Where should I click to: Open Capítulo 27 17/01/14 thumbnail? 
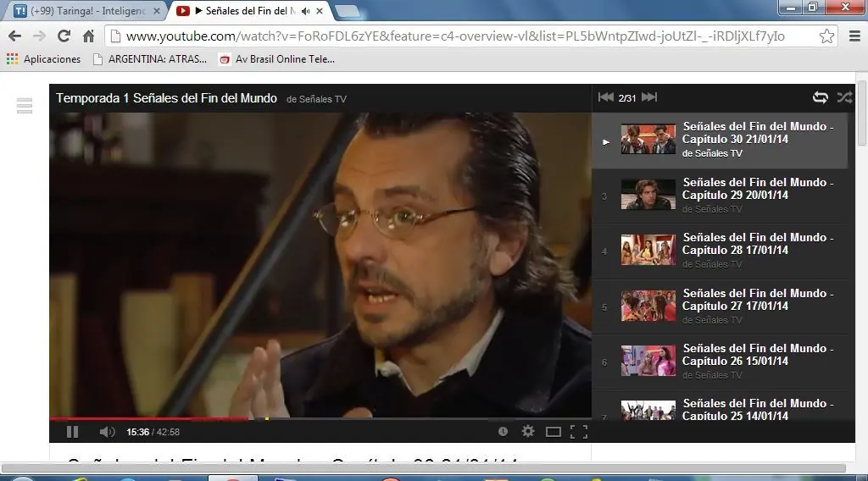648,306
